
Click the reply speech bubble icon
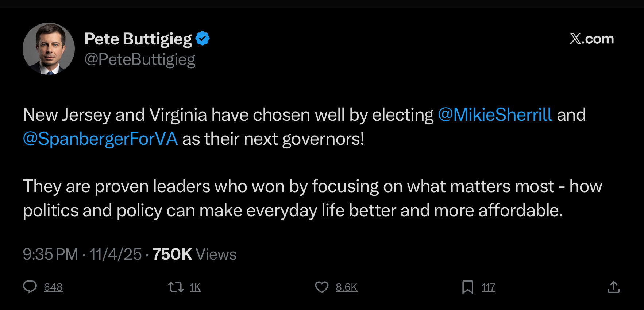pyautogui.click(x=30, y=287)
